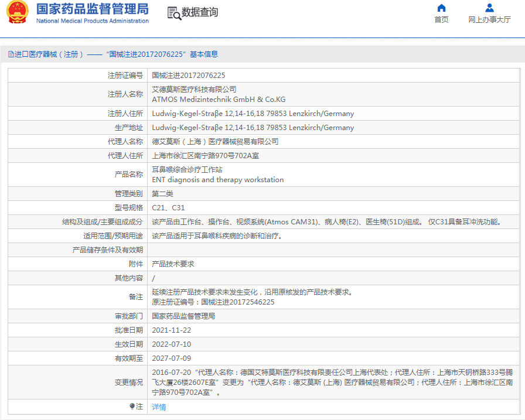Screen dimensions: 525x420
Task: Go to 首页 via its text label
Action: 441,20
